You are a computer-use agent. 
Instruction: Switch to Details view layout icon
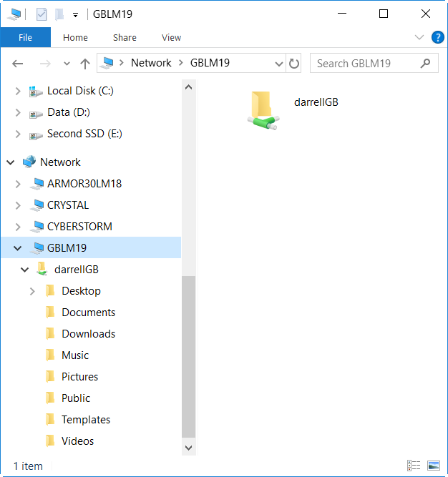[x=414, y=466]
